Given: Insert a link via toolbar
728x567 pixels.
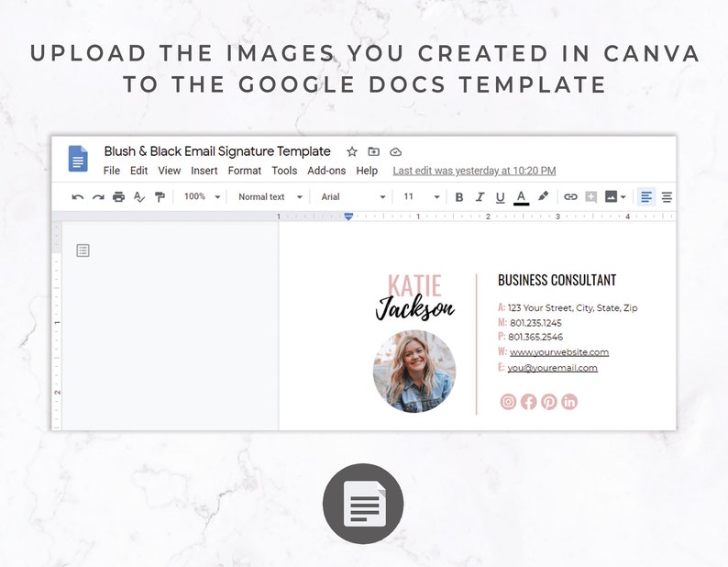Looking at the screenshot, I should click(x=570, y=197).
